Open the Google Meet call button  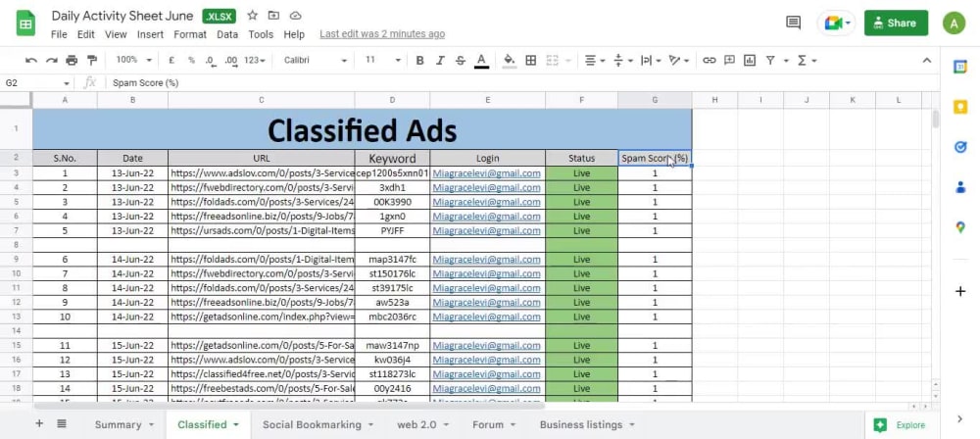(838, 24)
